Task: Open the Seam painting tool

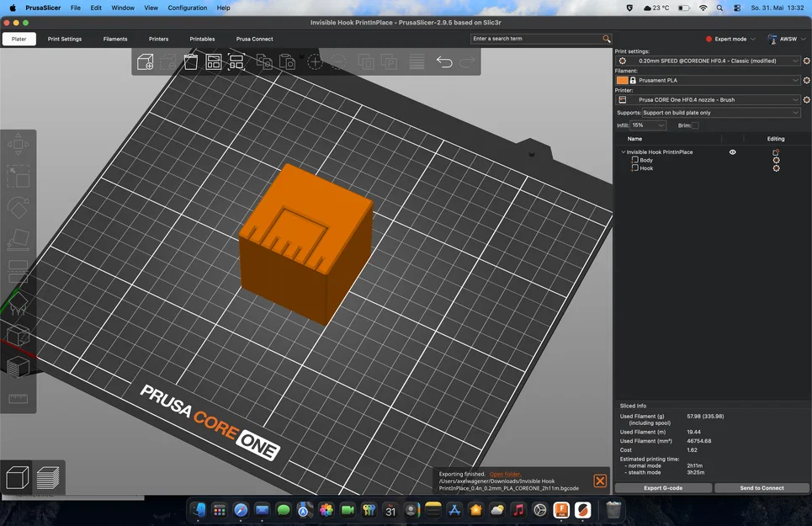Action: 19,336
